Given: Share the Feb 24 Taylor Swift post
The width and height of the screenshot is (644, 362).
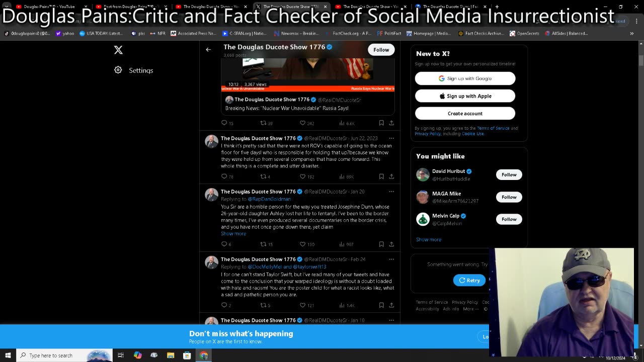Looking at the screenshot, I should coord(391,305).
